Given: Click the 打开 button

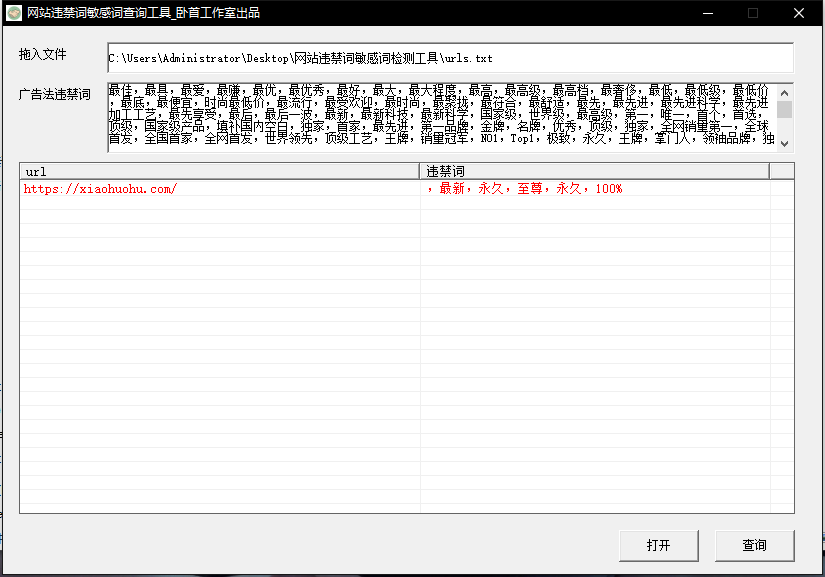Looking at the screenshot, I should point(658,545).
